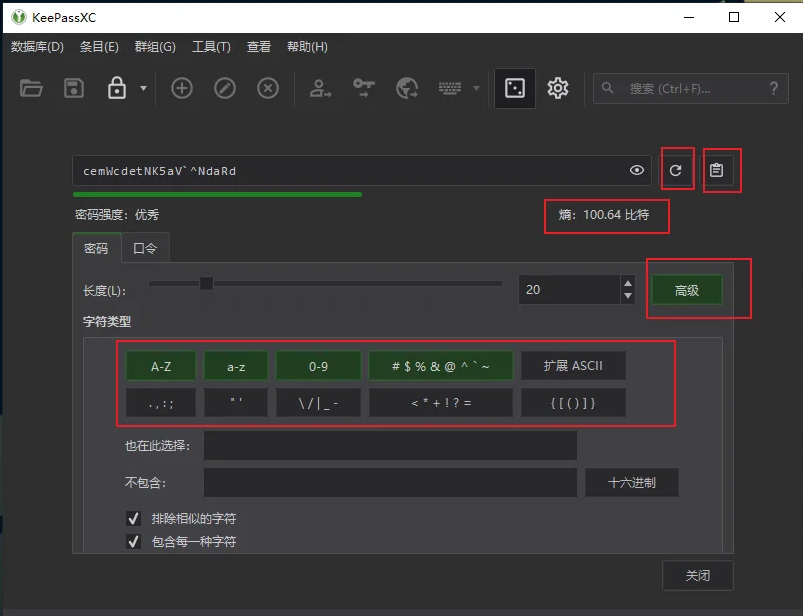Lock the database with padlock icon
803x616 pixels.
pyautogui.click(x=117, y=88)
